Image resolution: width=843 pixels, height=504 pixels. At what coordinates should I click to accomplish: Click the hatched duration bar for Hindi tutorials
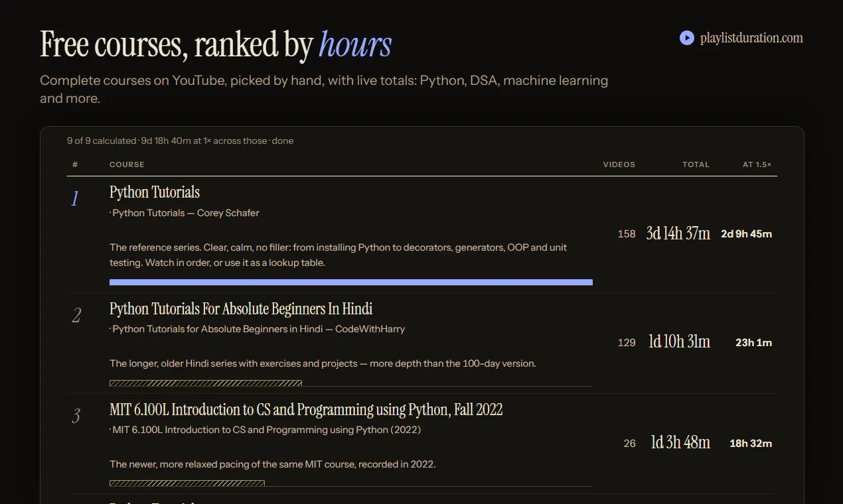tap(206, 383)
